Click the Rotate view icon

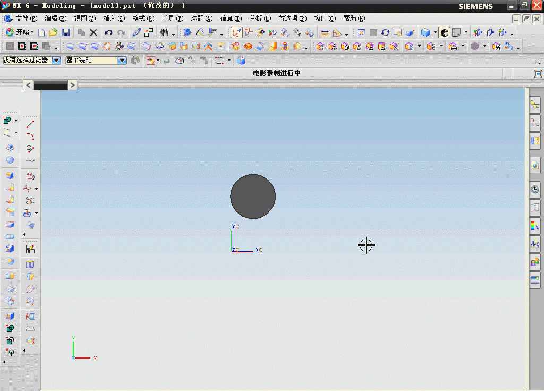[386, 32]
